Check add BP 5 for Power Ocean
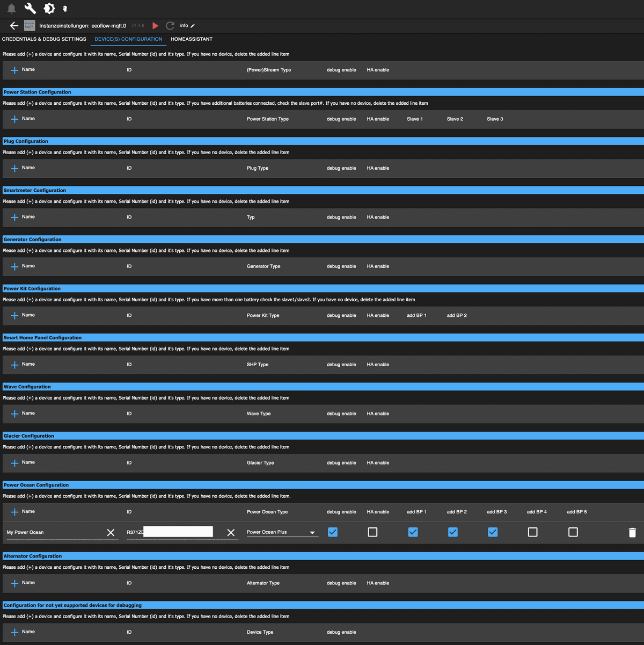Viewport: 644px width, 645px height. pos(573,532)
